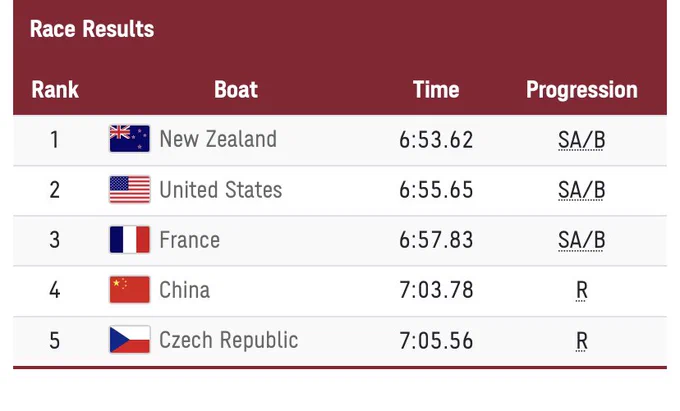Select the Rank column header
The width and height of the screenshot is (680, 411).
pyautogui.click(x=55, y=90)
